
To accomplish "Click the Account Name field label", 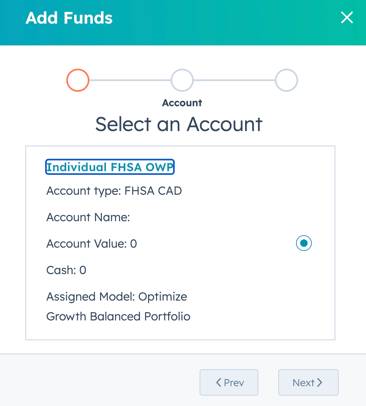I will click(88, 217).
